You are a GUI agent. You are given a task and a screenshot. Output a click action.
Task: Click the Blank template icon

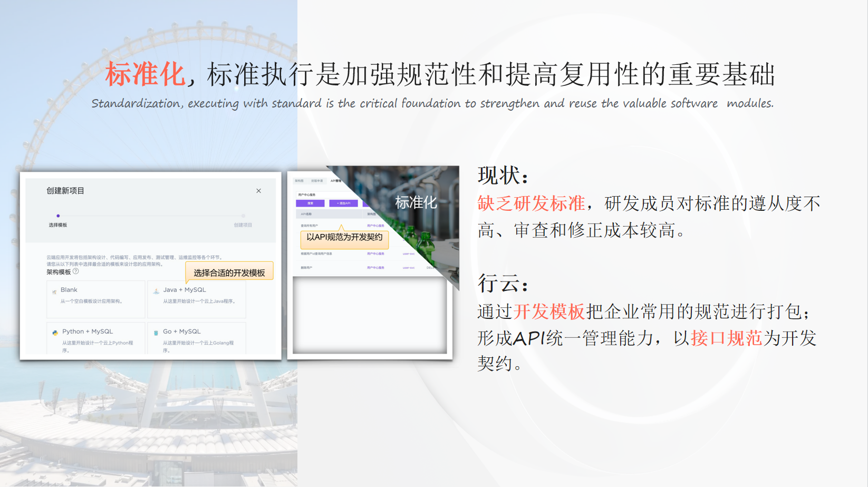[x=54, y=291]
